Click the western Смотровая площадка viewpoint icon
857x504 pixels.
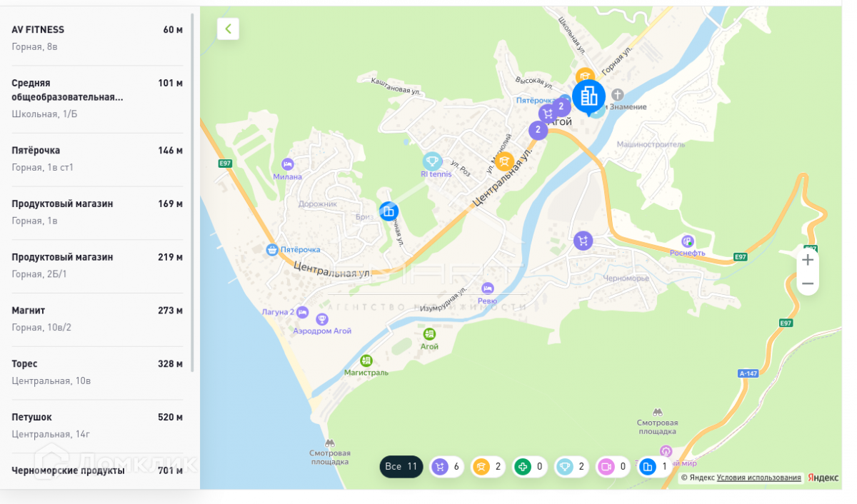tap(329, 443)
